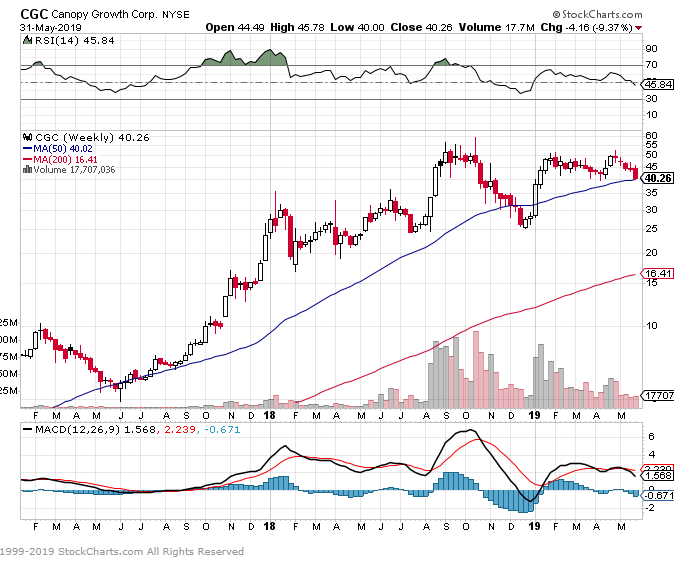This screenshot has height=564, width=700.
Task: Click the 60 price axis label
Action: [651, 135]
